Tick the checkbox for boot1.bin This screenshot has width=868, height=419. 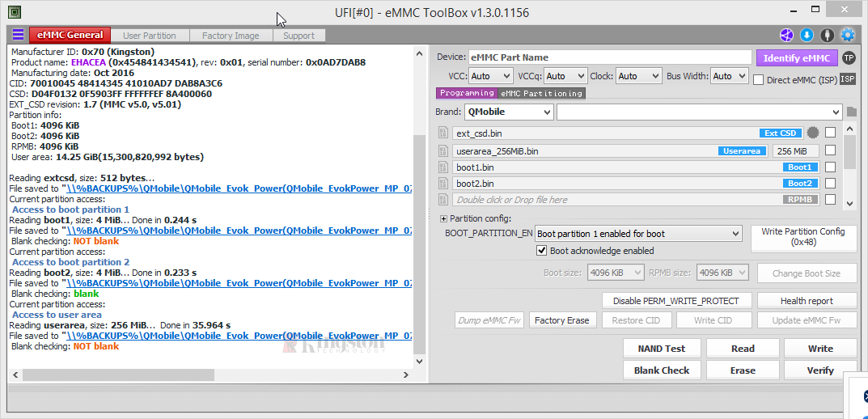pos(830,167)
